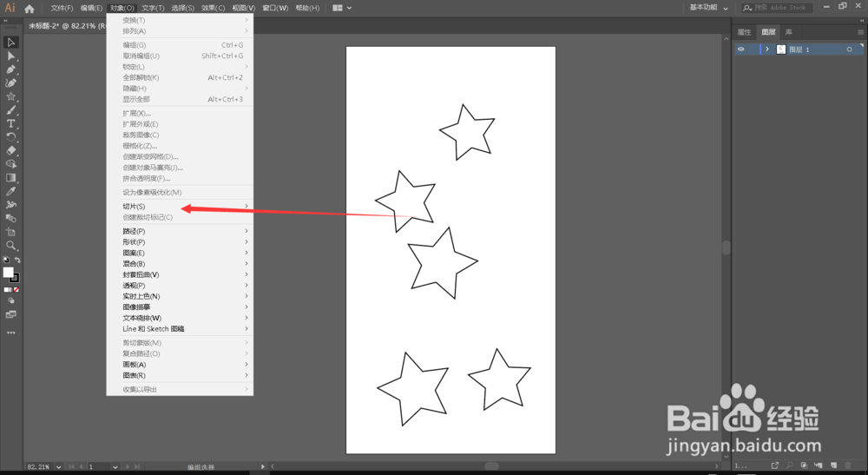Open the 封套扭曲(V) submenu
The width and height of the screenshot is (868, 475).
coord(180,274)
